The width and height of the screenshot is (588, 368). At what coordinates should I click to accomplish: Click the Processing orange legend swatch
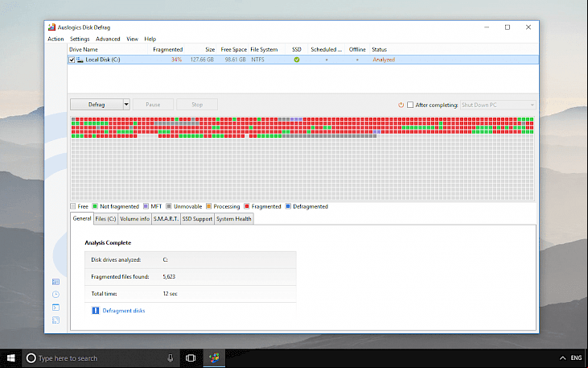click(x=209, y=206)
